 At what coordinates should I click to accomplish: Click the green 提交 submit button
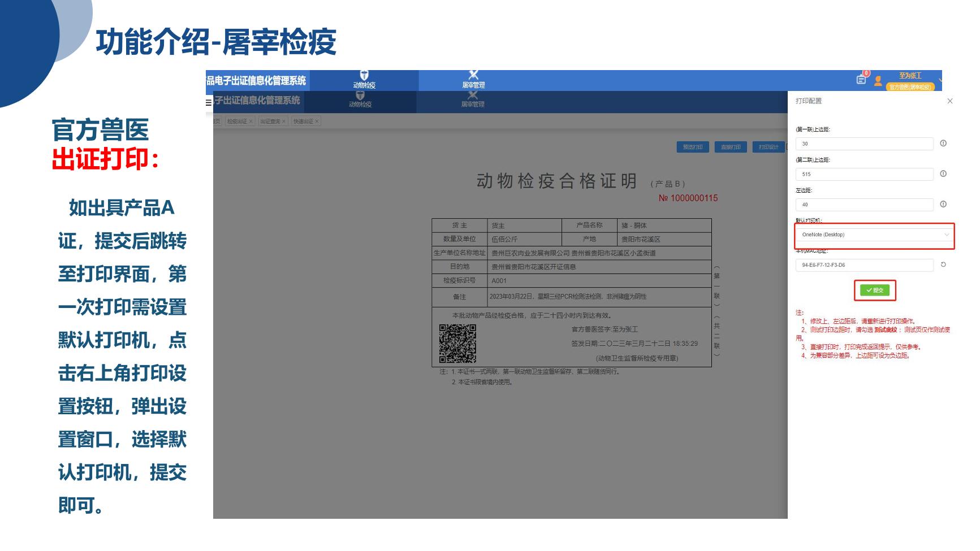(874, 290)
